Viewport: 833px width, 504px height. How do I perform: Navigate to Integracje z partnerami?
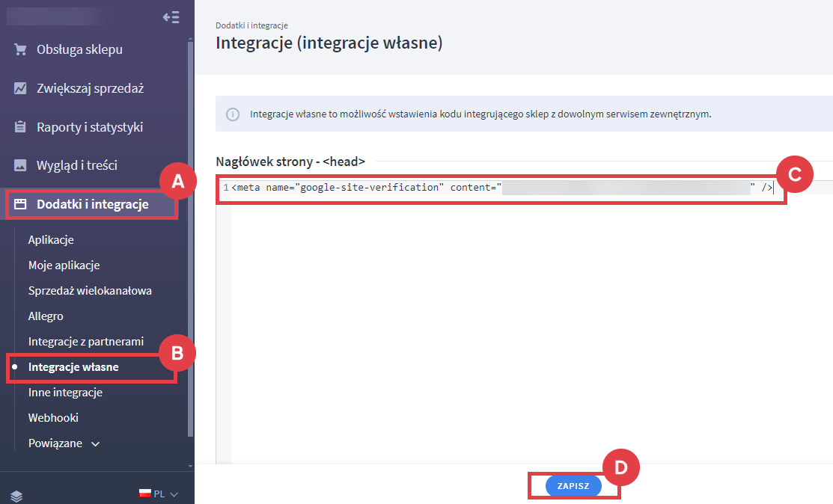coord(85,342)
